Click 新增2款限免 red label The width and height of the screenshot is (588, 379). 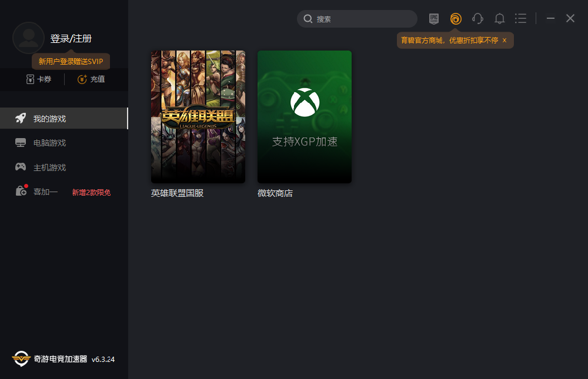pyautogui.click(x=91, y=192)
